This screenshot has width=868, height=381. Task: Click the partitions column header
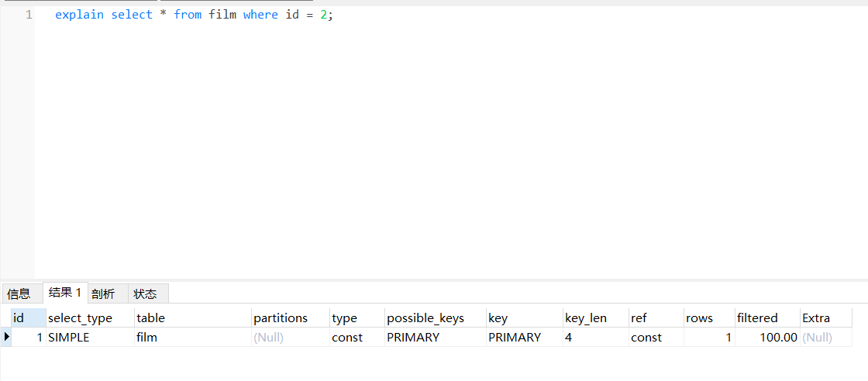point(291,318)
